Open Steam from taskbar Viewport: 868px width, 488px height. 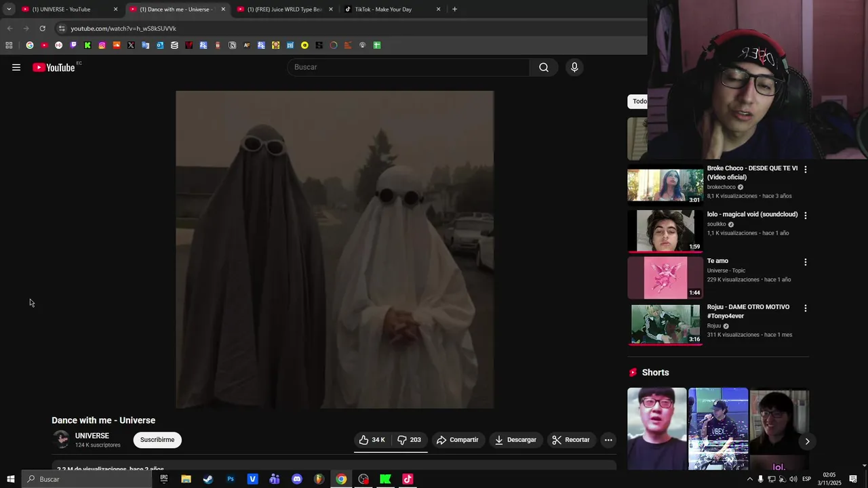click(x=208, y=479)
